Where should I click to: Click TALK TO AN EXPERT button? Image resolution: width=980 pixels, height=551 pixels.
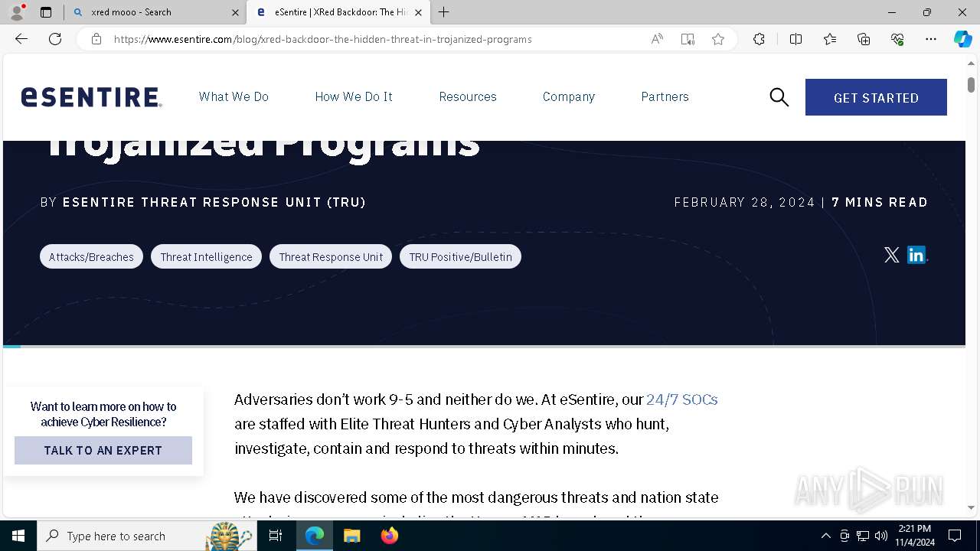pyautogui.click(x=103, y=450)
